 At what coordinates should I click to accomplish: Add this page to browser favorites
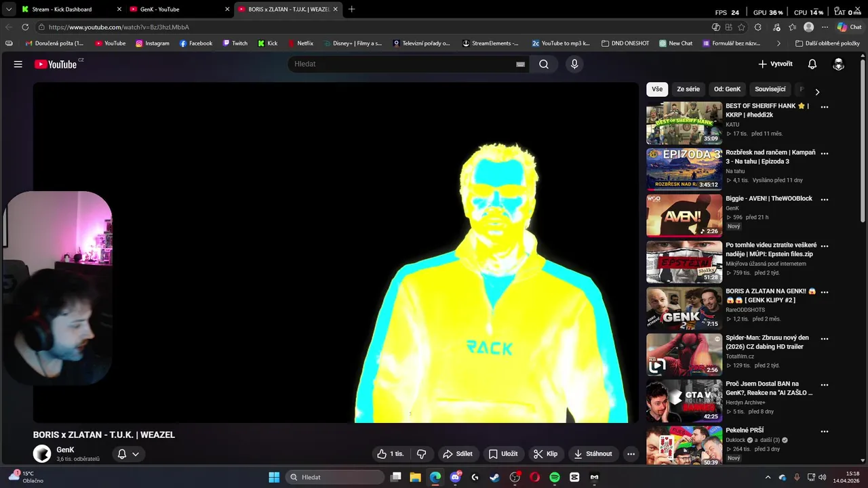pos(741,27)
